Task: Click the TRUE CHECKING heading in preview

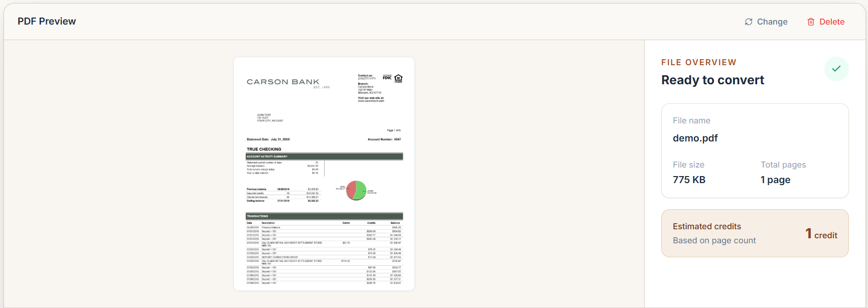Action: click(264, 149)
